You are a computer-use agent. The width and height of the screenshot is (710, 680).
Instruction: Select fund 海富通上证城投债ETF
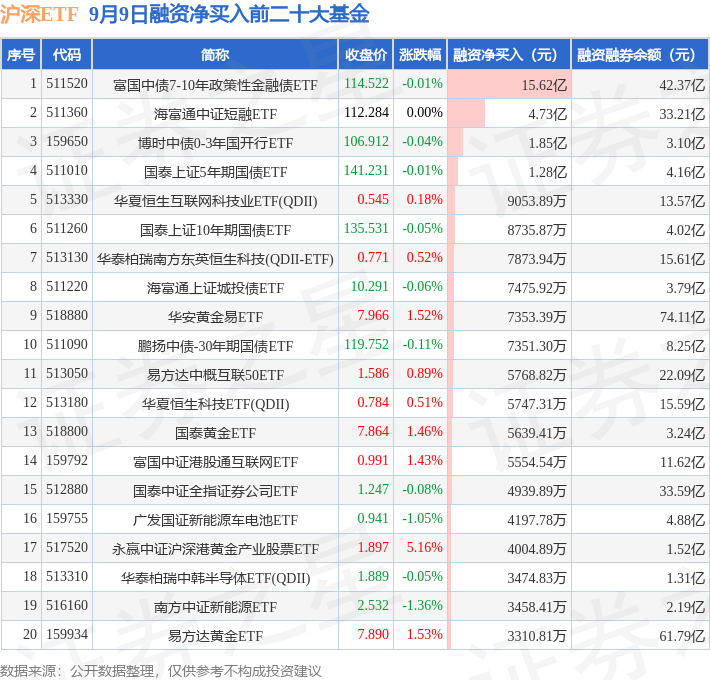pos(215,288)
